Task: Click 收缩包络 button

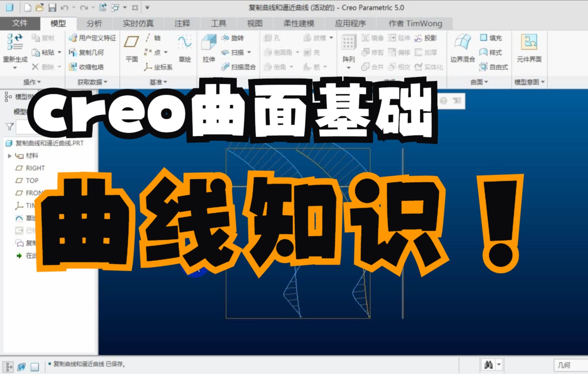Action: (86, 67)
